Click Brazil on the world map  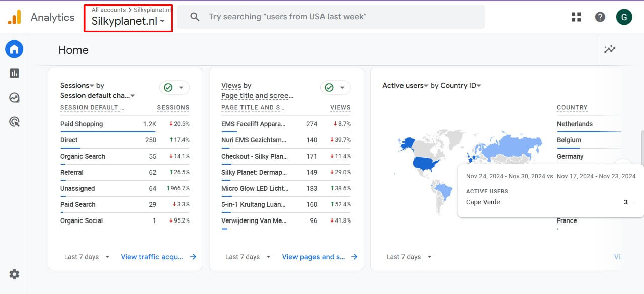[x=443, y=191]
